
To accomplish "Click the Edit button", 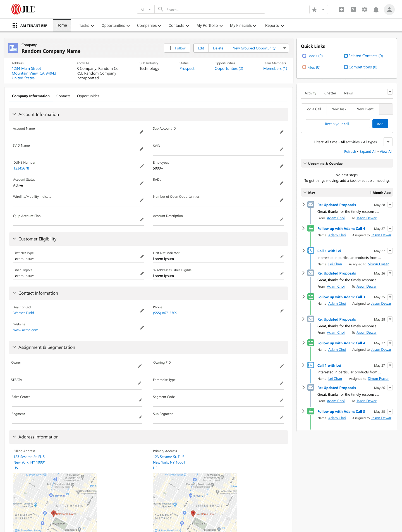I will point(201,48).
